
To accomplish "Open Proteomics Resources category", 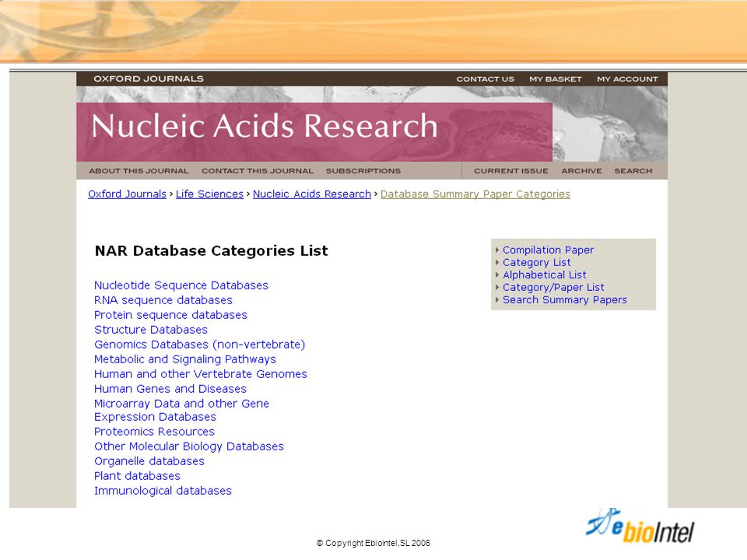I will point(154,432).
